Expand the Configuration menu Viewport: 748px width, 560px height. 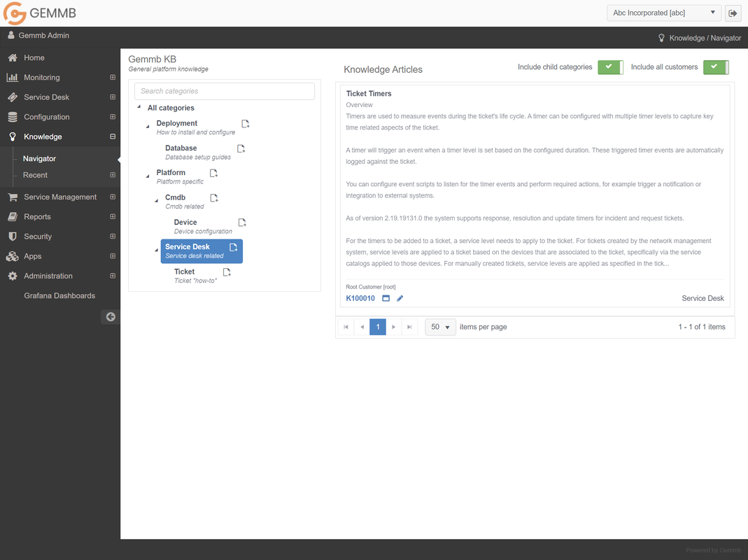pyautogui.click(x=113, y=117)
